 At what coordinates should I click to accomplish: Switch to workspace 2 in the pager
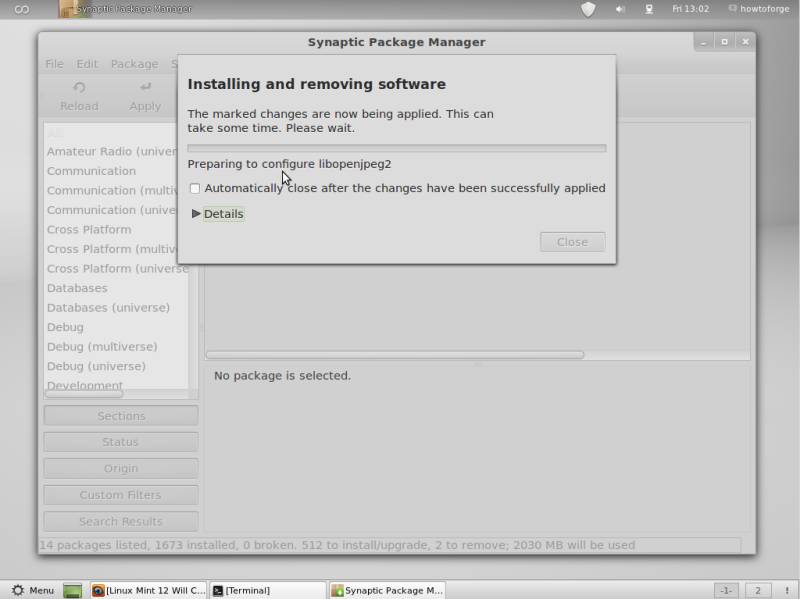(x=758, y=590)
